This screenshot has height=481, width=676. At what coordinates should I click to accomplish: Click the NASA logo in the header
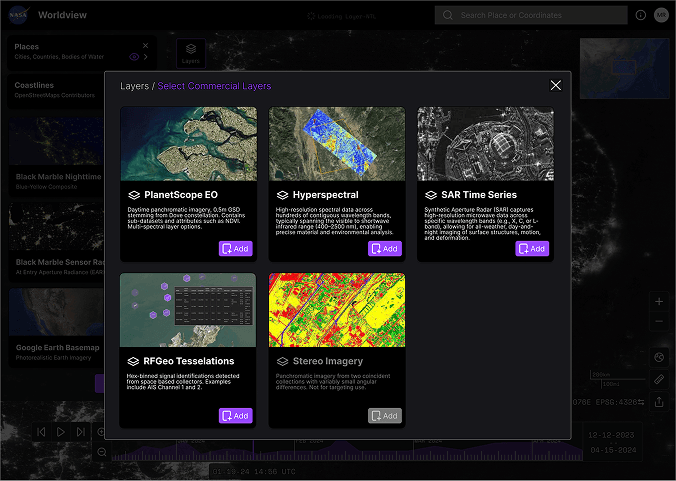point(18,15)
